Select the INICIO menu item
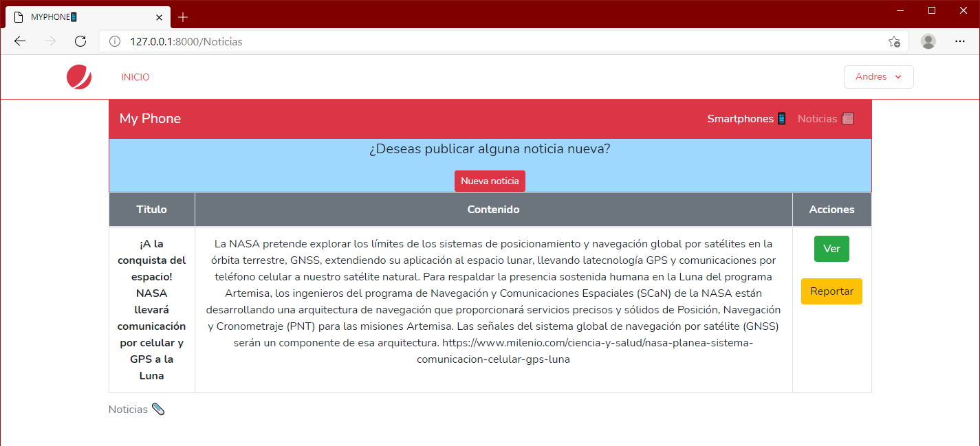The height and width of the screenshot is (446, 980). [x=135, y=76]
